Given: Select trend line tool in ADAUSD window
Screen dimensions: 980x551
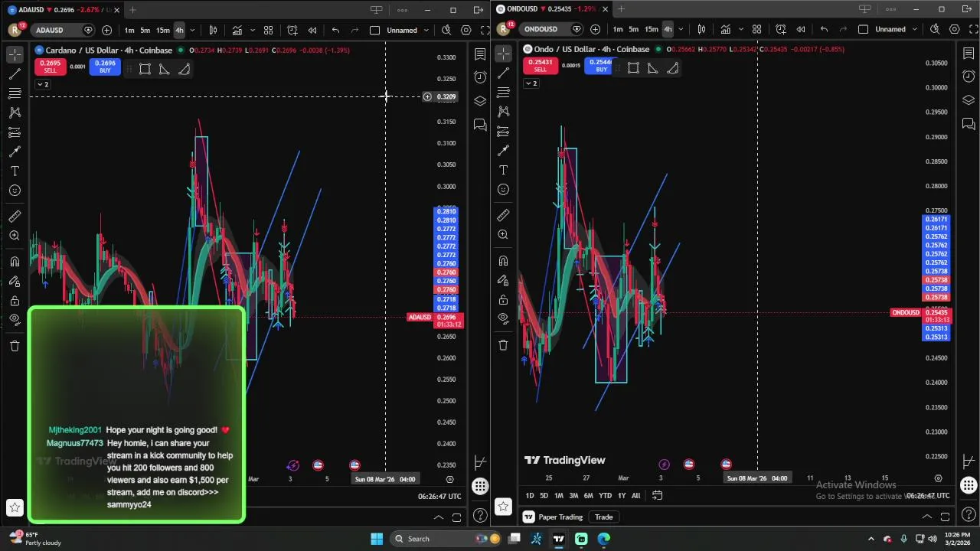Looking at the screenshot, I should [15, 74].
